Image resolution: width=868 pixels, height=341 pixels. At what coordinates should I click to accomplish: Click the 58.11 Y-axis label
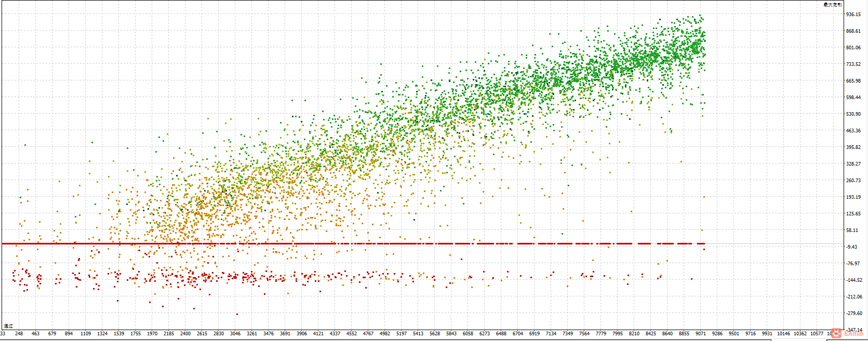pos(852,230)
